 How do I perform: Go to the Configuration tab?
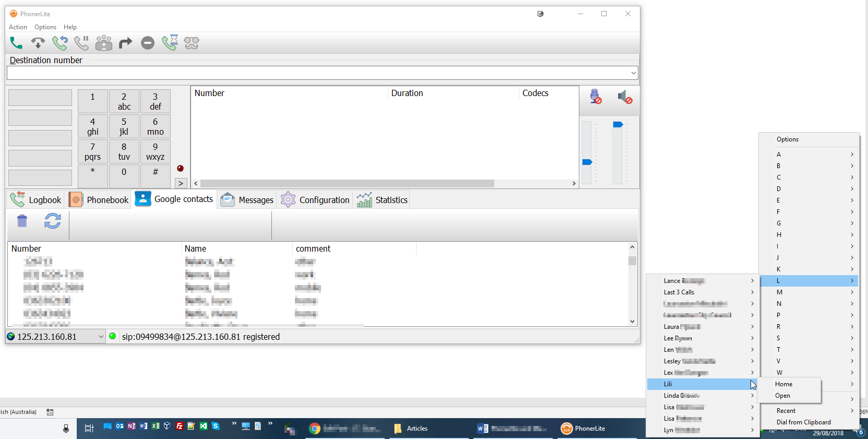pyautogui.click(x=315, y=199)
